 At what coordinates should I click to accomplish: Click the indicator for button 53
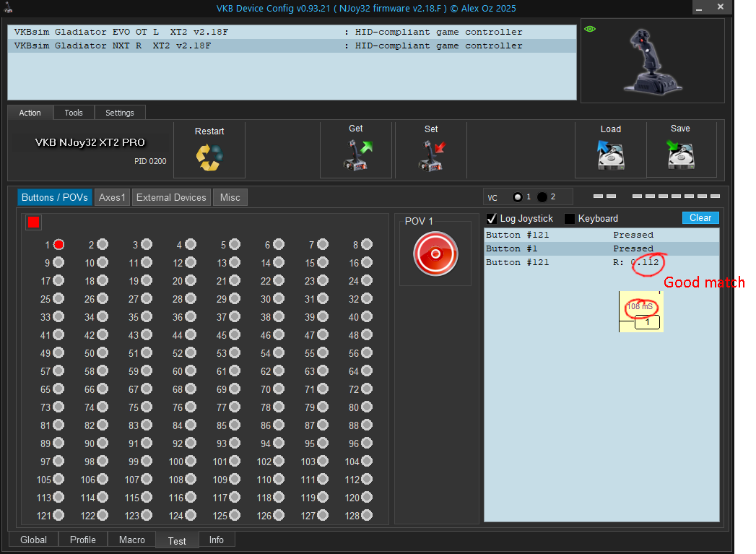(x=235, y=353)
